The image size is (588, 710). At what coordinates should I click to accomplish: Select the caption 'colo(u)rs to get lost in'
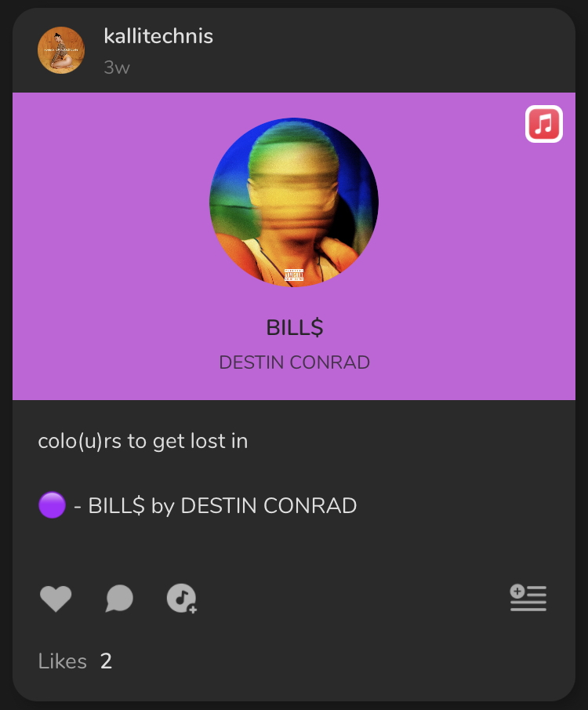143,441
